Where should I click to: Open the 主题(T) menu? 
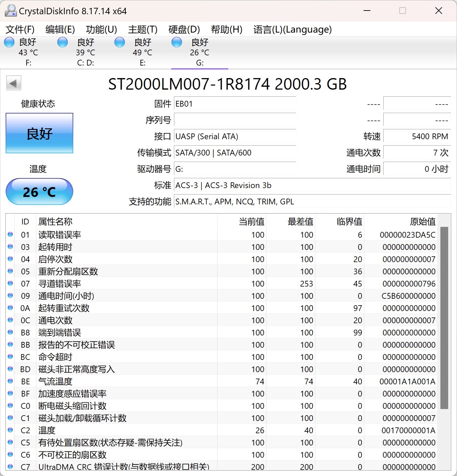[143, 30]
